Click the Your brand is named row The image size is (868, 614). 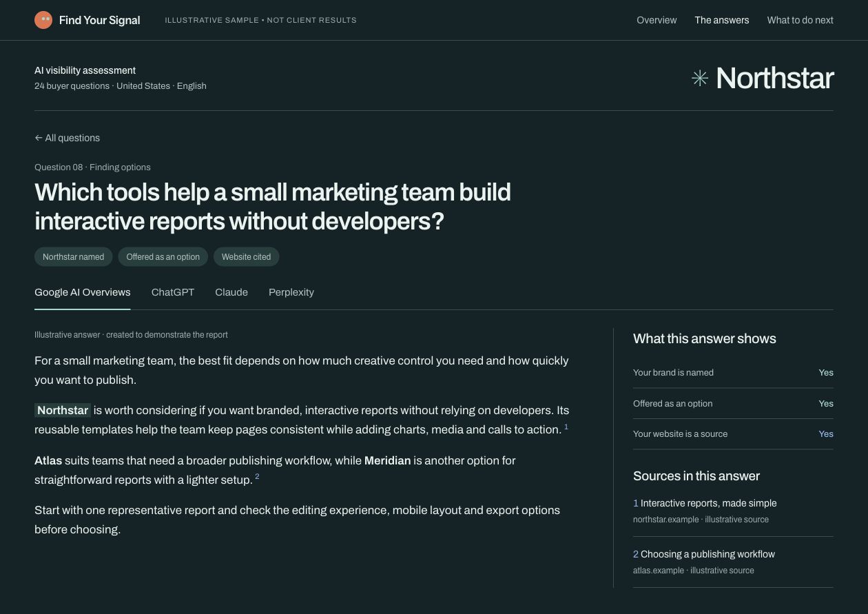pyautogui.click(x=733, y=373)
